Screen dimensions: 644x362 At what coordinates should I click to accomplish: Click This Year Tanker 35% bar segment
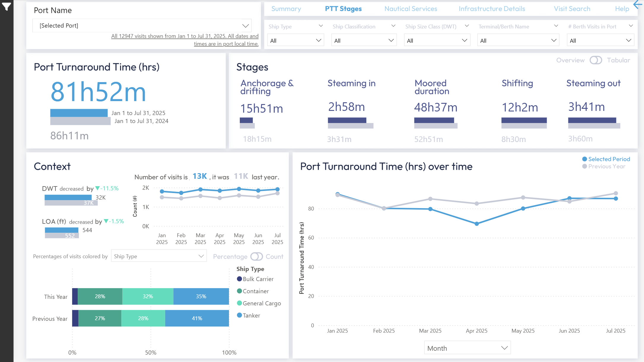pos(201,296)
